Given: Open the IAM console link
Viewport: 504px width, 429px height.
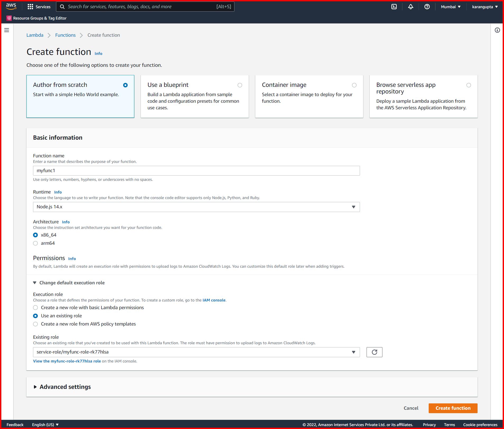Looking at the screenshot, I should point(214,300).
